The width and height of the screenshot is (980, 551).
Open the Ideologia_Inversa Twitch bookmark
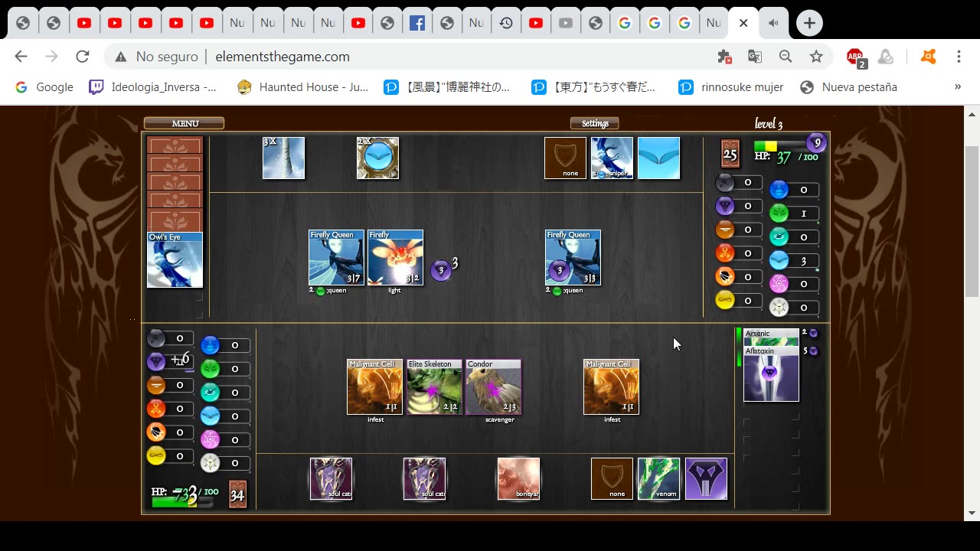click(153, 87)
